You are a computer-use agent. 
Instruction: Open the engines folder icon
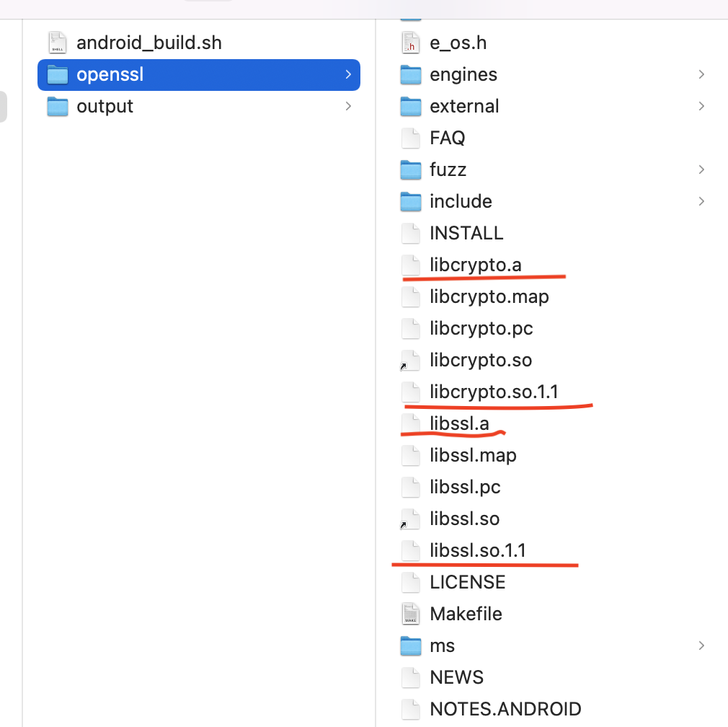(x=410, y=74)
